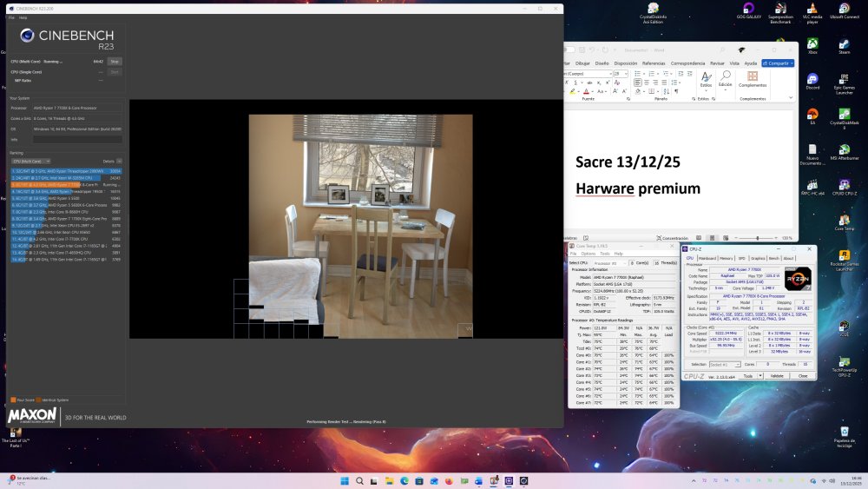This screenshot has height=489, width=868.
Task: Open the Cinebench File menu
Action: tap(11, 17)
